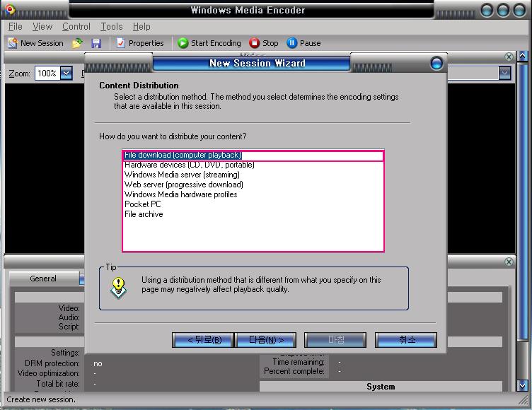Viewport: 532px width, 410px height.
Task: Open the Control menu
Action: pyautogui.click(x=76, y=26)
